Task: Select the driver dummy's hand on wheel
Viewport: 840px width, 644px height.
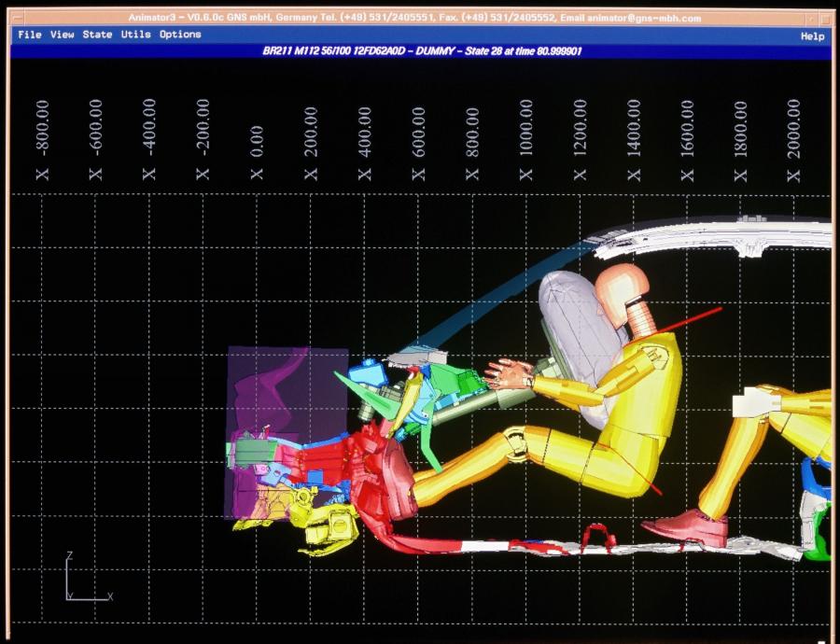Action: click(508, 373)
